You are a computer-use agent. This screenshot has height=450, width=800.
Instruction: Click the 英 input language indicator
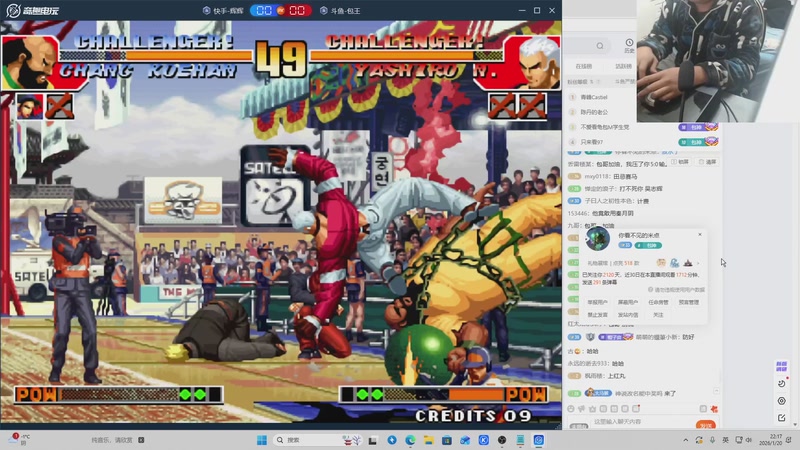pyautogui.click(x=725, y=440)
